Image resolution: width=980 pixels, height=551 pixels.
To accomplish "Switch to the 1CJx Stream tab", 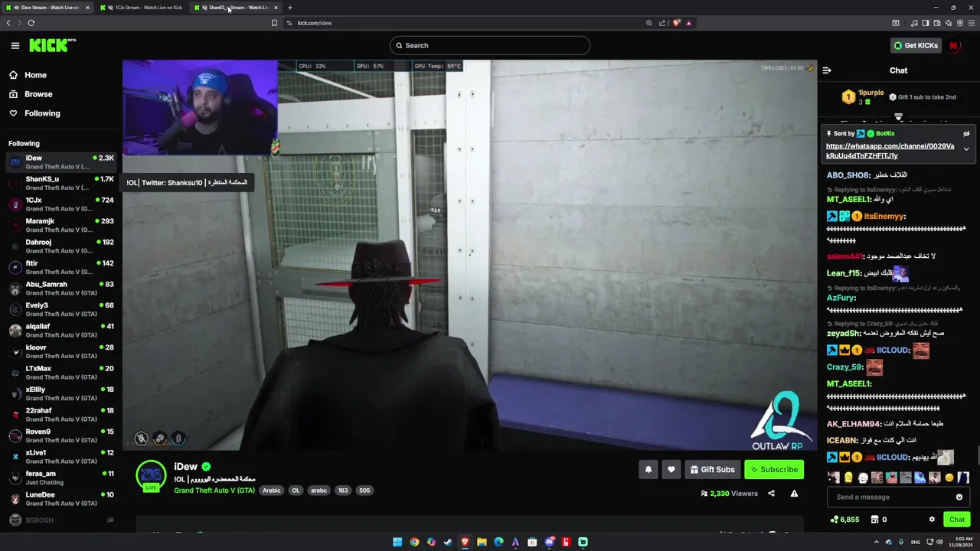I will 142,8.
